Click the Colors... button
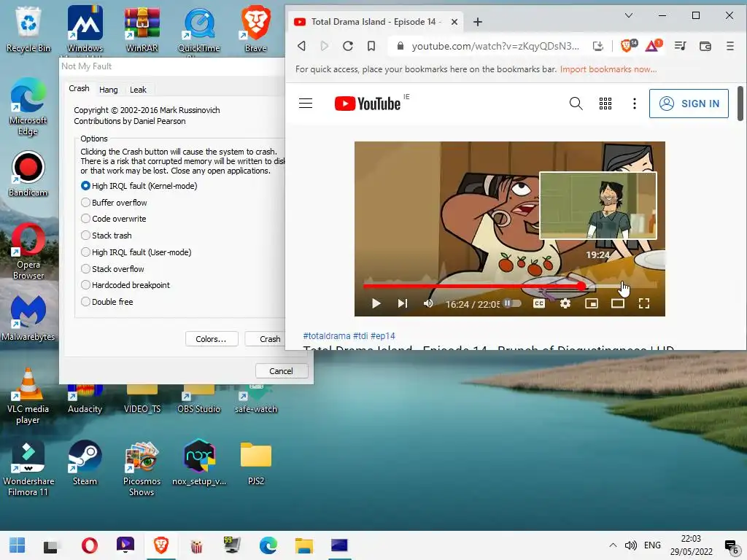 point(211,339)
